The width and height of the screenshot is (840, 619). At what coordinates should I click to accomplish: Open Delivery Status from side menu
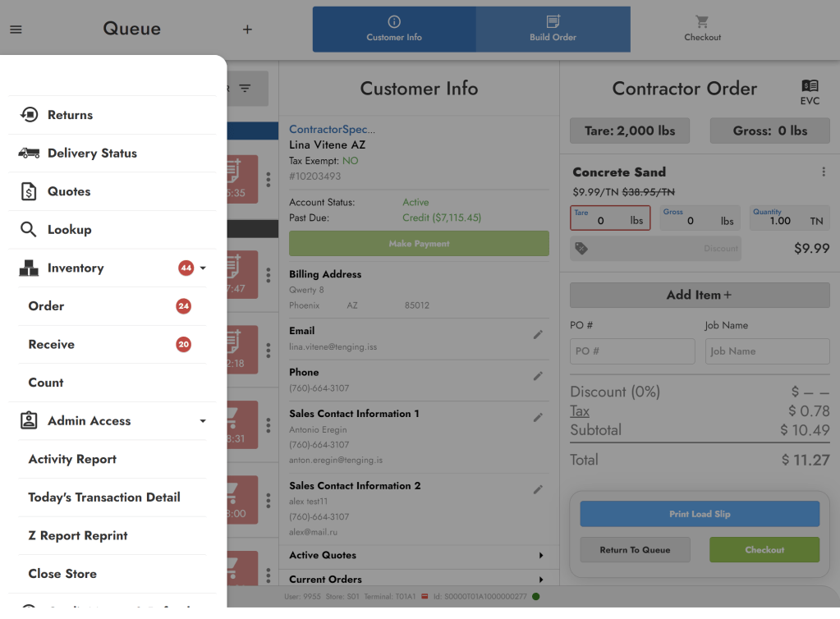click(92, 154)
